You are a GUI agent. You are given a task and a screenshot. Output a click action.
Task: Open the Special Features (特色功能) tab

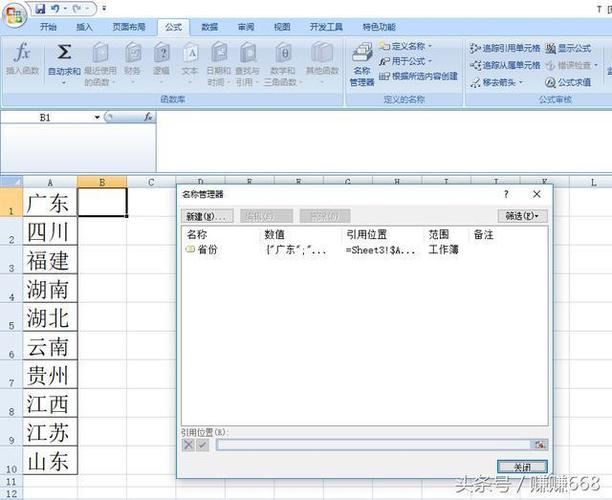tap(379, 27)
